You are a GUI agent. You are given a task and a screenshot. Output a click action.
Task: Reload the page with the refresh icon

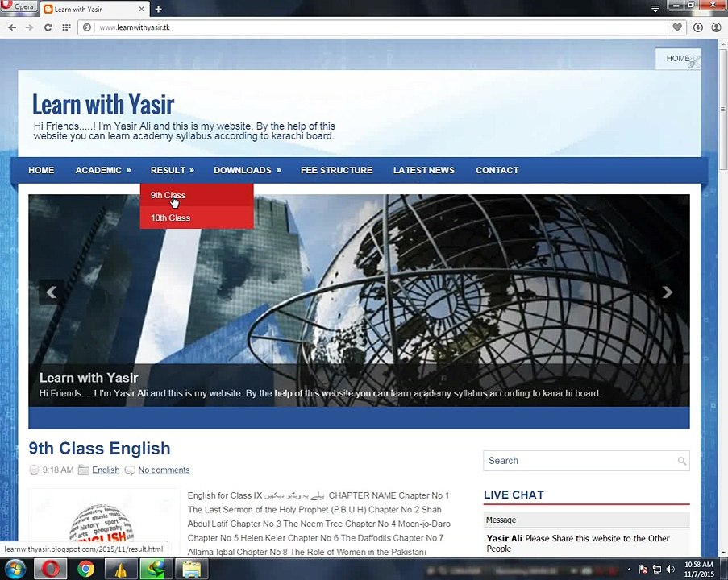[x=48, y=27]
